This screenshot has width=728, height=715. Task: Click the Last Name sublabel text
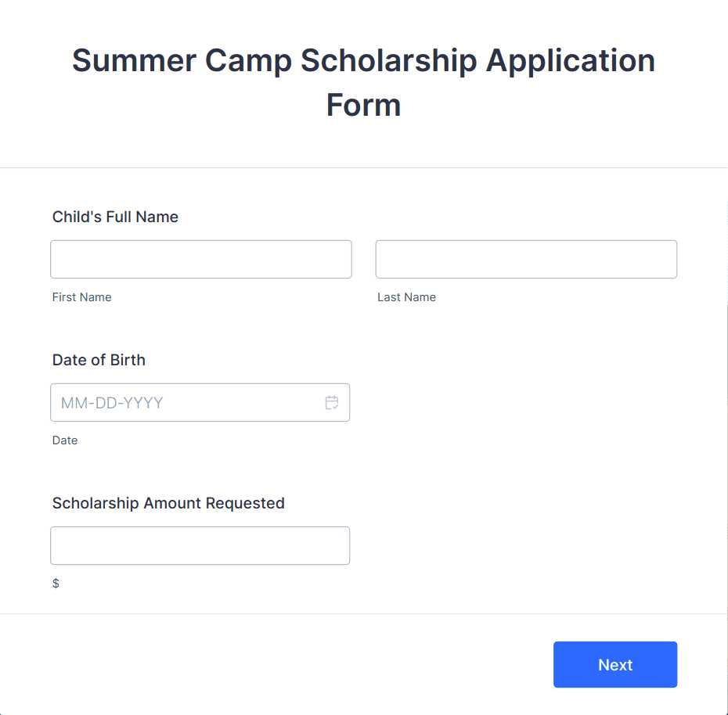point(406,296)
